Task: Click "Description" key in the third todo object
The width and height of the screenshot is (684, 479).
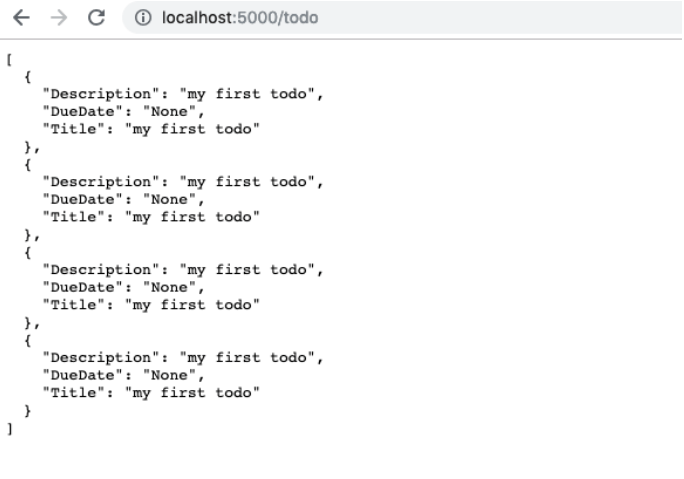Action: click(x=98, y=270)
